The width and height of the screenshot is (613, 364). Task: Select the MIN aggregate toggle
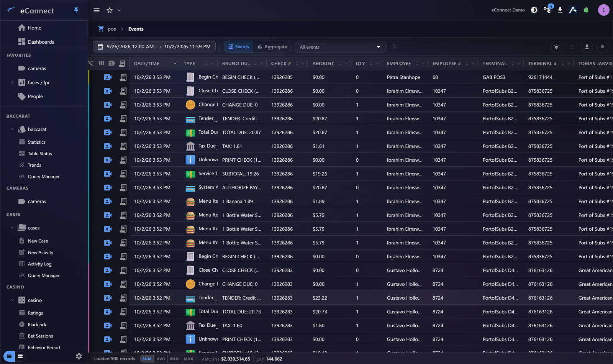pyautogui.click(x=174, y=359)
